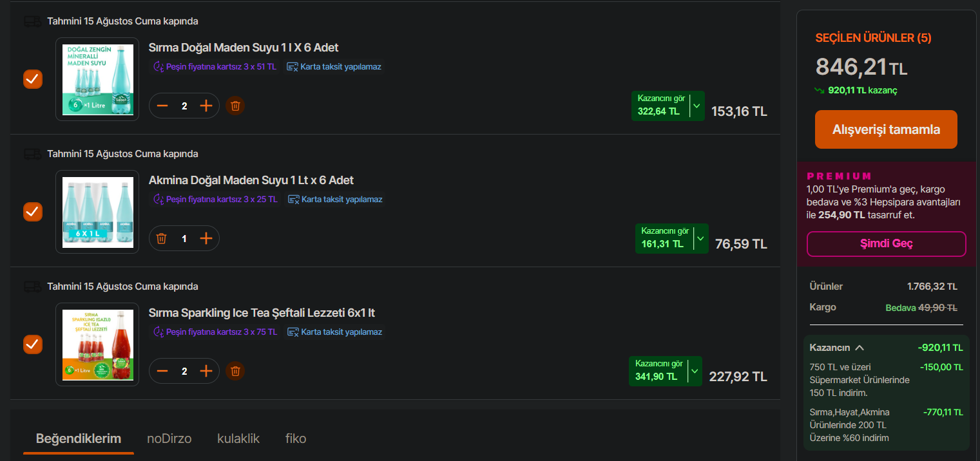980x461 pixels.
Task: Open the kulaklik tab
Action: click(238, 438)
